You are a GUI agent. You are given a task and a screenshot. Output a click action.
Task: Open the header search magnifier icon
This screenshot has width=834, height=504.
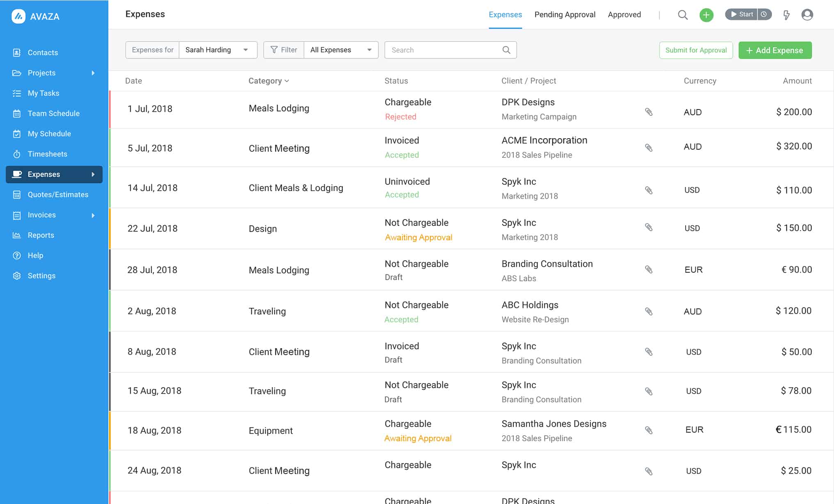point(683,15)
